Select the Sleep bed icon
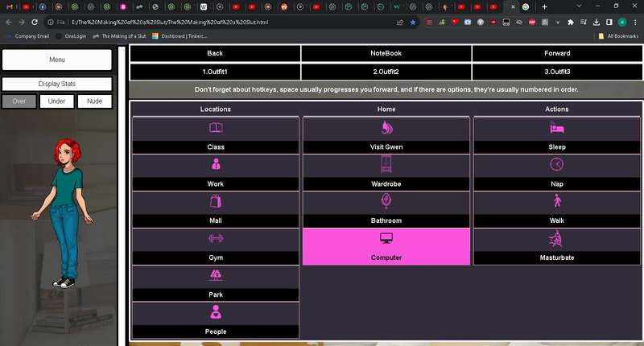Image resolution: width=644 pixels, height=346 pixels. click(x=557, y=129)
